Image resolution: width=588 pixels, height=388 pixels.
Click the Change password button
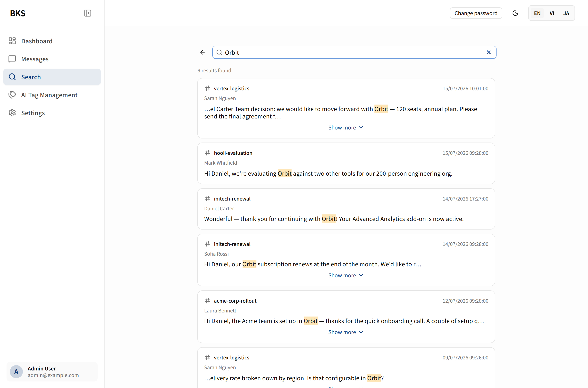(476, 13)
